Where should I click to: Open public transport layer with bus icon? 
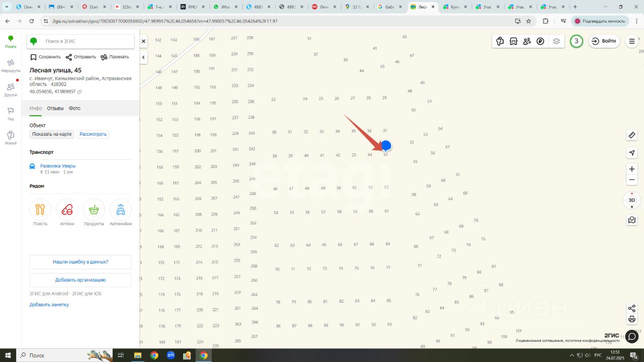point(513,41)
